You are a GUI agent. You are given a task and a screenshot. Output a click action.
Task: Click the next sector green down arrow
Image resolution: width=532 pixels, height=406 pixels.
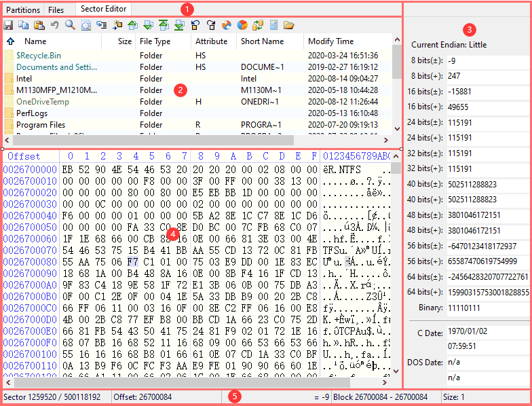[x=148, y=25]
